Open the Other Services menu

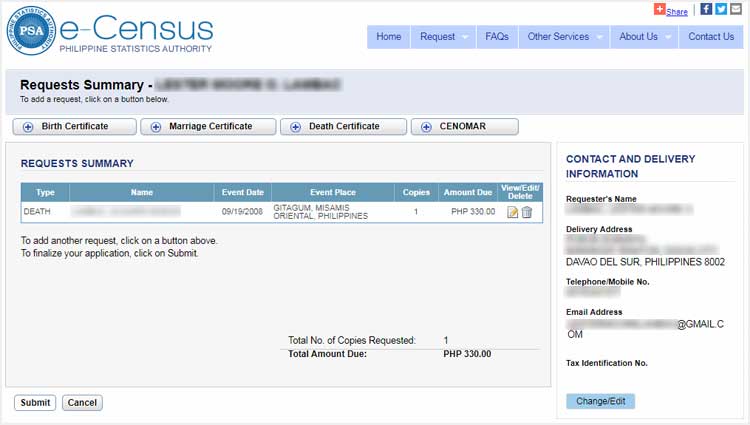[564, 37]
